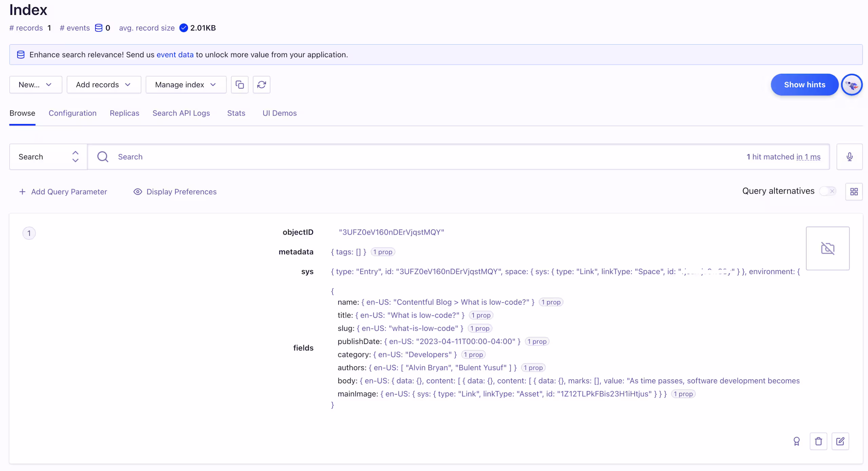Screen dimensions: 868x471
Task: Expand the 1 prop badge beside authors
Action: click(533, 368)
